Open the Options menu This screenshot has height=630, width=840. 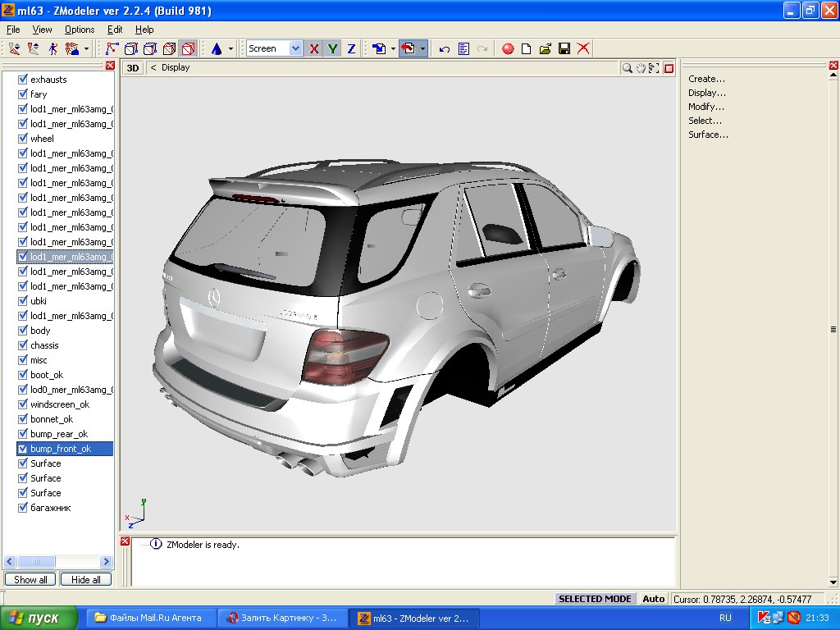[80, 30]
